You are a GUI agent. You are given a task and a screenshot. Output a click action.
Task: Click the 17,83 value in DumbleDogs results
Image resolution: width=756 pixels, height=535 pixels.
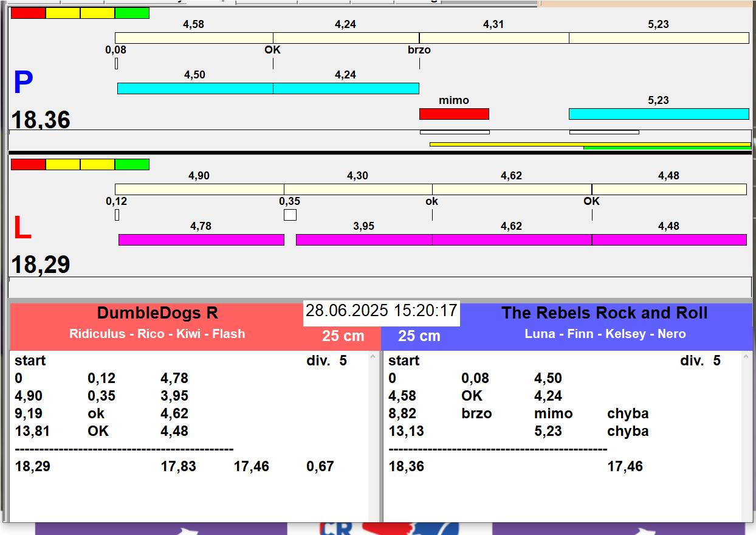[x=179, y=466]
